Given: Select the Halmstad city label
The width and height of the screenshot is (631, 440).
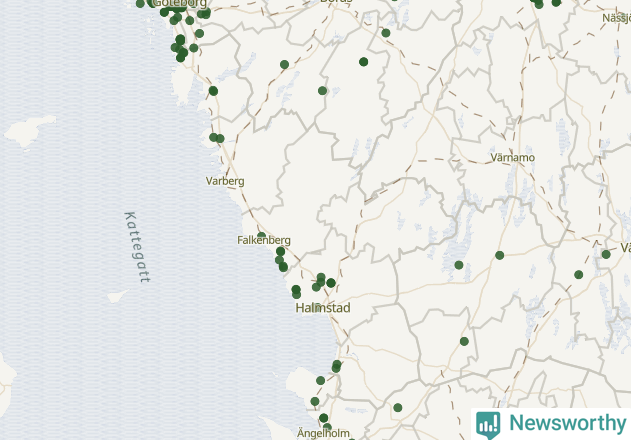Looking at the screenshot, I should (x=323, y=308).
